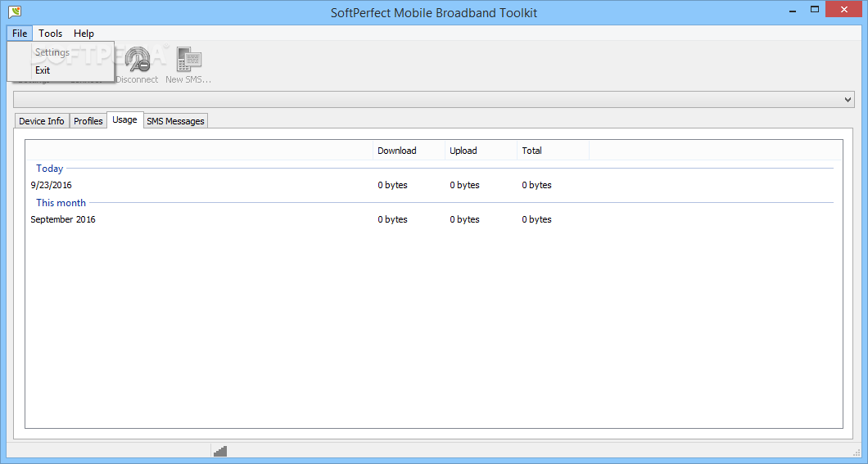Minimize the Mobile Broadband Toolkit window

pos(793,9)
